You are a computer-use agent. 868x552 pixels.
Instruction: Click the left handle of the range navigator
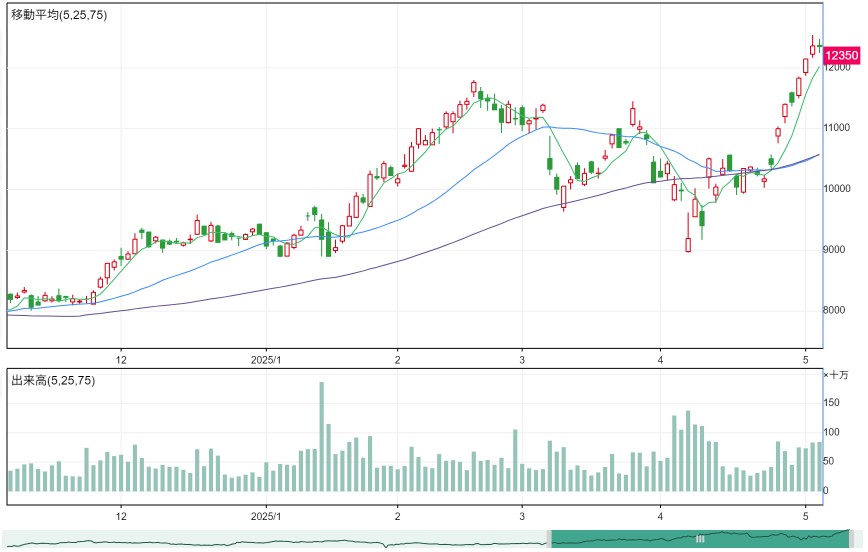click(549, 538)
